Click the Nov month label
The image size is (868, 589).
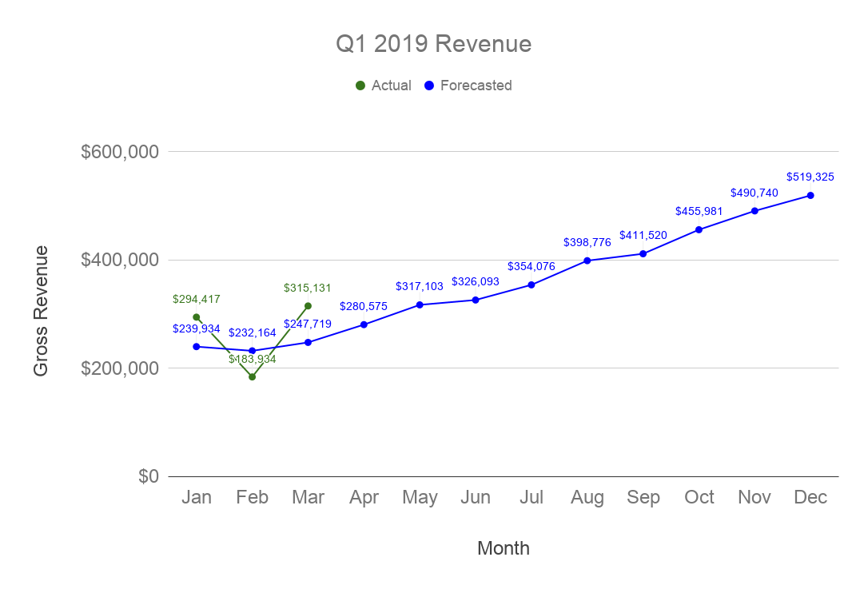coord(755,497)
